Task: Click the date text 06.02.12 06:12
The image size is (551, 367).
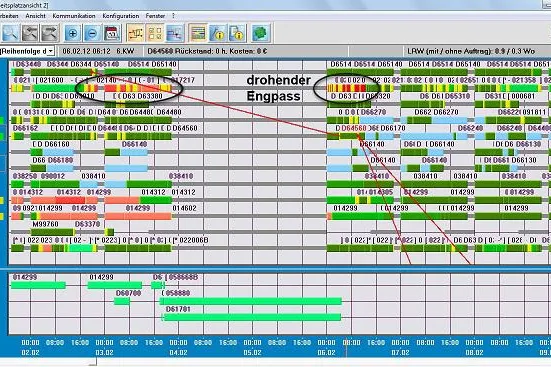Action: 86,51
